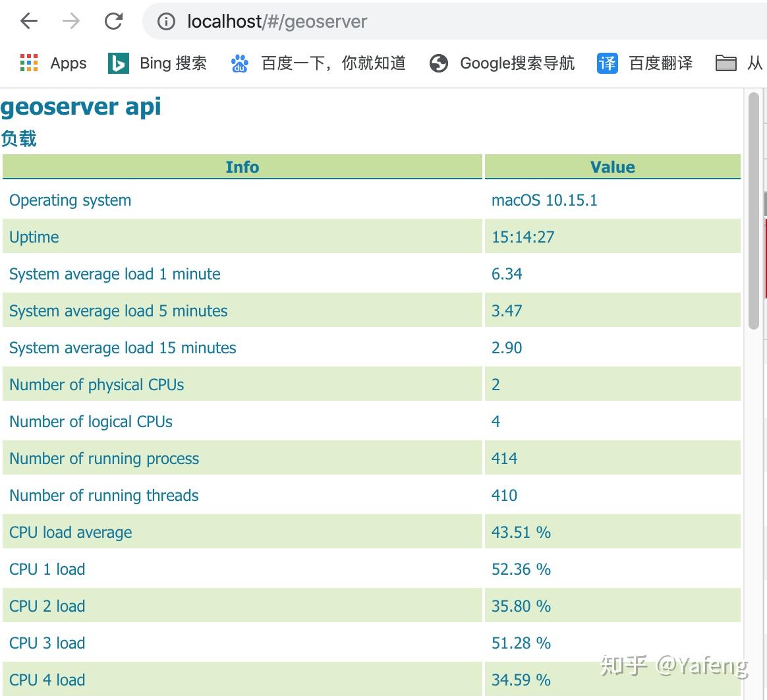The width and height of the screenshot is (767, 700).
Task: Click the Bing 搜索 bookmark icon
Action: click(x=117, y=63)
